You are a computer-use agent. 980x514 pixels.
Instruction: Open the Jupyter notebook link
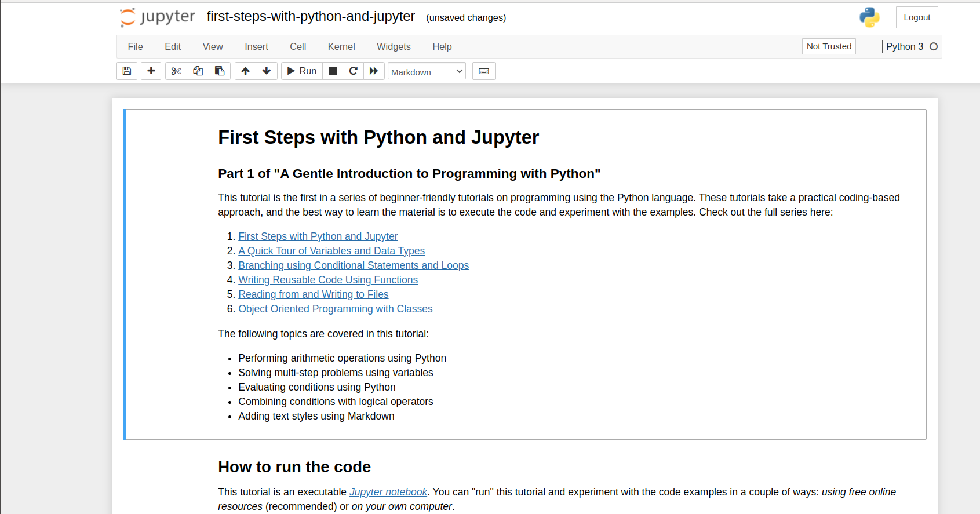[x=388, y=492]
